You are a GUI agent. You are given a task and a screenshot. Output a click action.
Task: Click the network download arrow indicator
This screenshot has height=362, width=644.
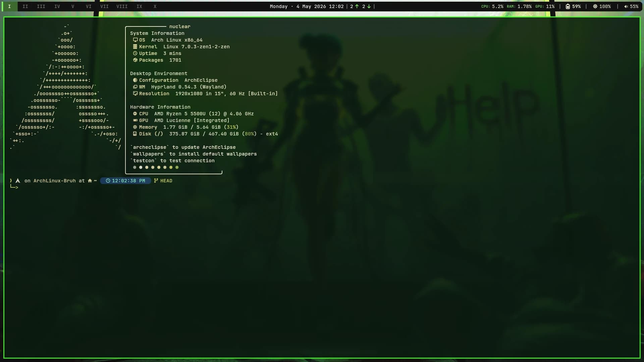369,6
